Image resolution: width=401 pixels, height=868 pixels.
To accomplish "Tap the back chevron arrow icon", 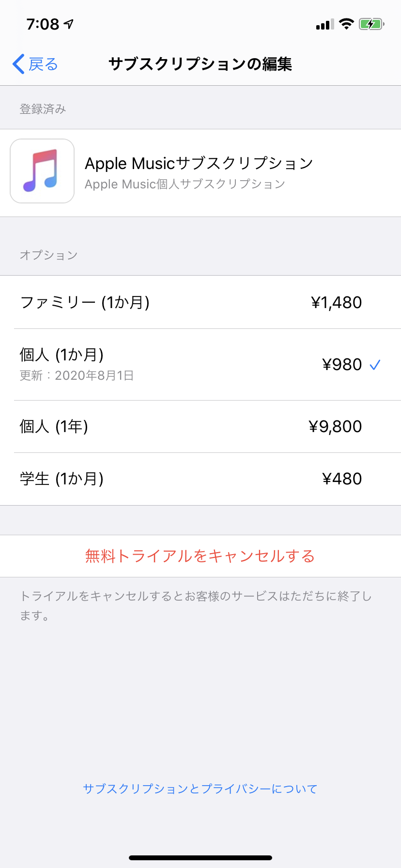I will (x=18, y=64).
